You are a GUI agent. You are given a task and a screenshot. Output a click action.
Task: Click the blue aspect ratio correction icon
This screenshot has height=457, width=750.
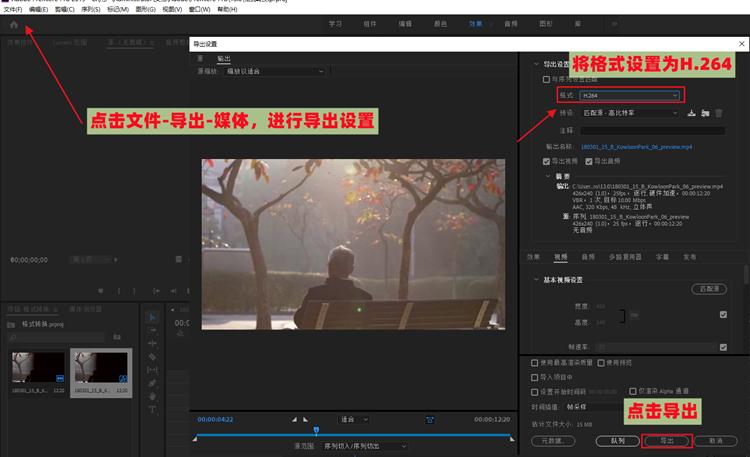[x=430, y=420]
